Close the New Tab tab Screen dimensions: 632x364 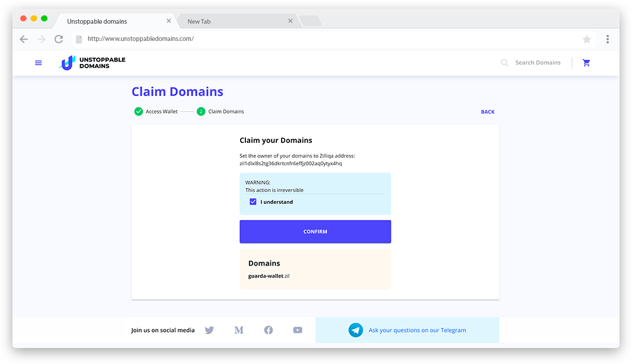tap(290, 21)
